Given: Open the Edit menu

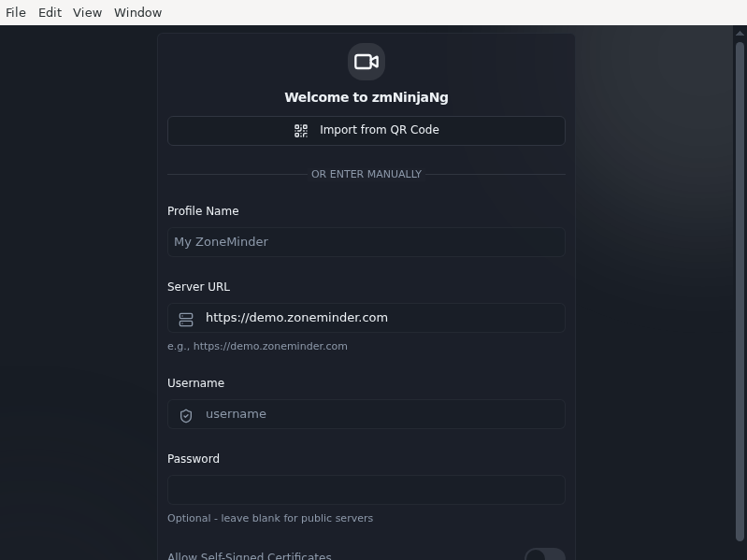Looking at the screenshot, I should pos(50,12).
